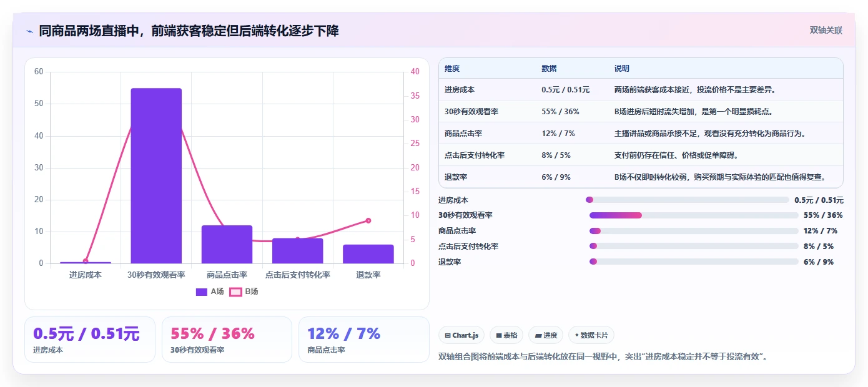Click the right axis tick 40
This screenshot has height=387, width=868.
416,72
